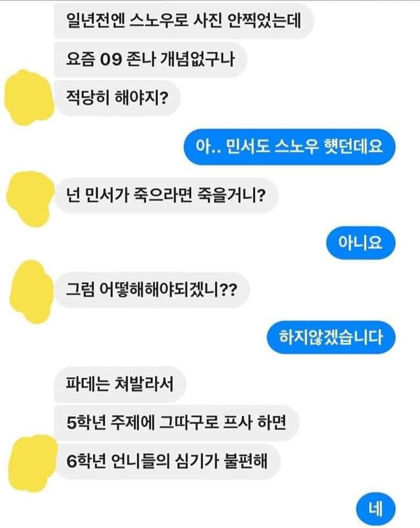Select the message '6학년 언니들의 심기가 불편해'
This screenshot has height=528, width=420.
point(167,461)
